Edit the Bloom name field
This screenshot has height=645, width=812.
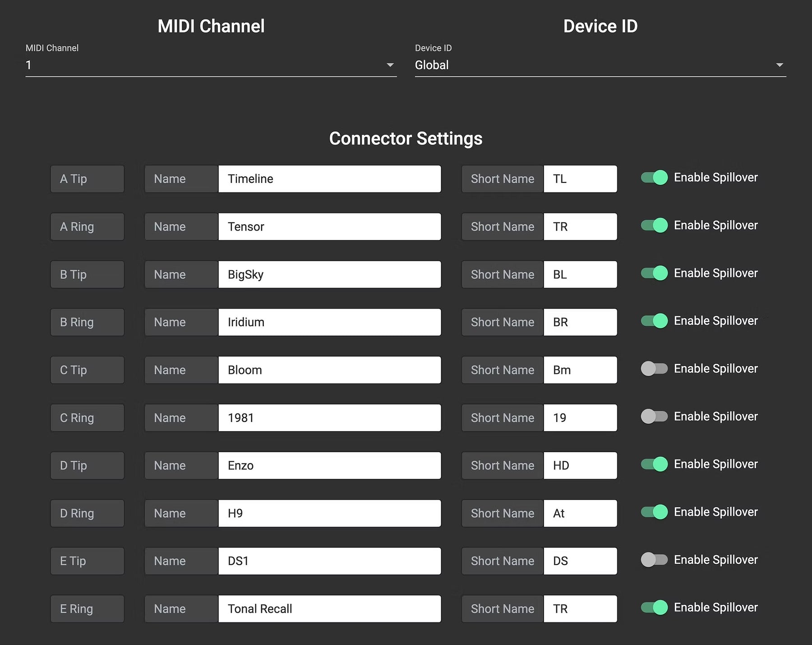click(330, 370)
